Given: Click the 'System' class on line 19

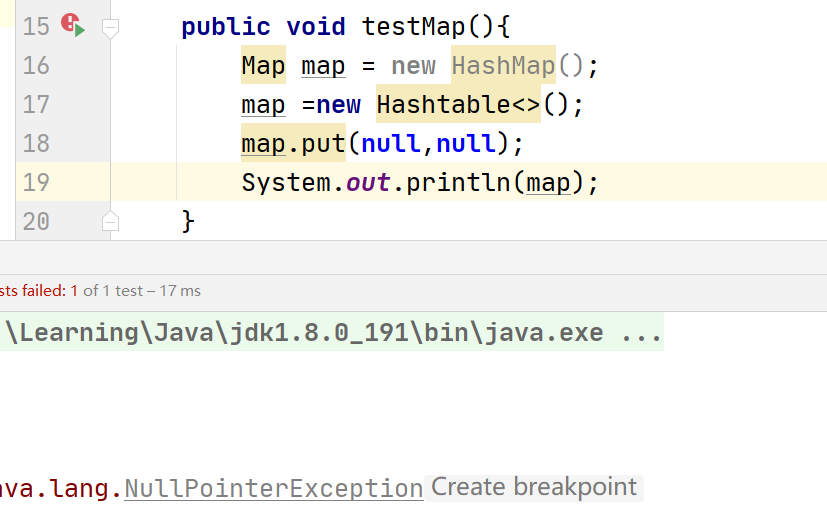Looking at the screenshot, I should tap(286, 183).
